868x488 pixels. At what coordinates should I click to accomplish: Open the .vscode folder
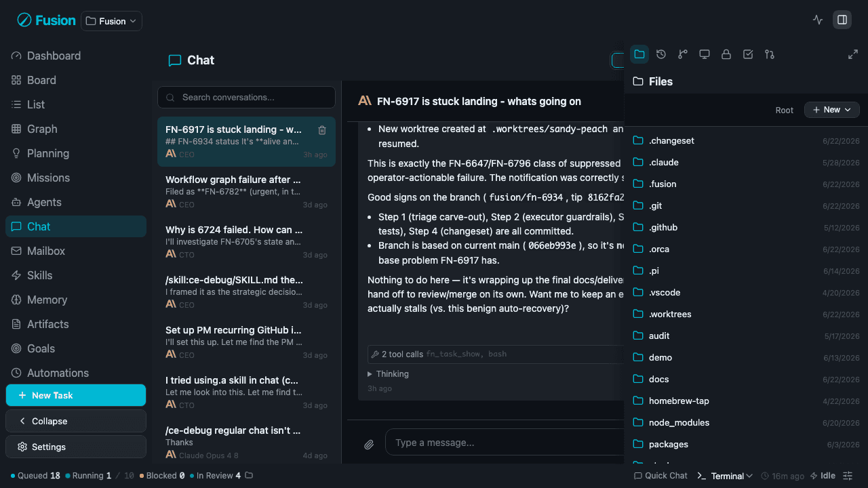746,292
